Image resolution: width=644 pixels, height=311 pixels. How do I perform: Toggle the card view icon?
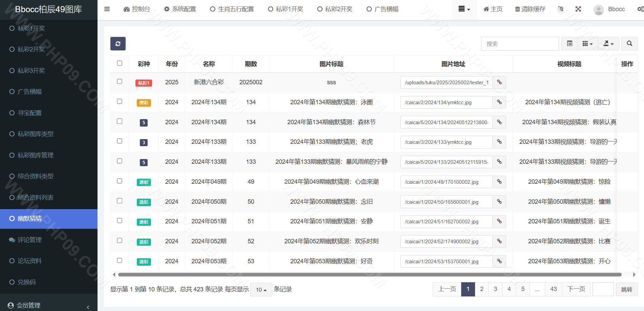coord(570,44)
